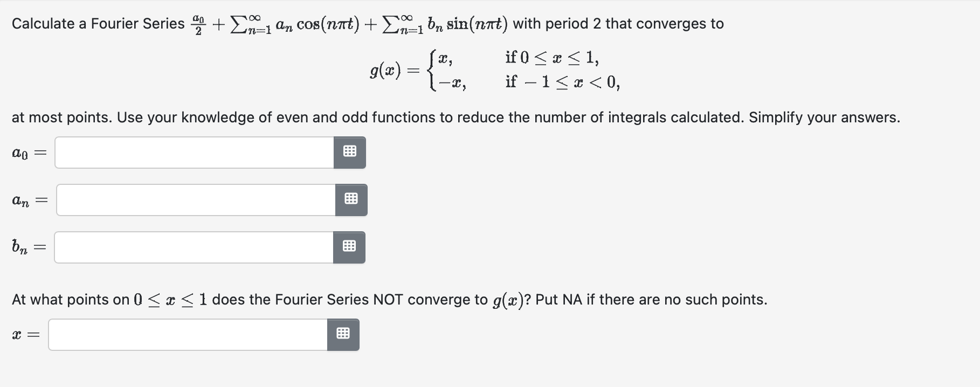Click the keypad icon beside the an answer box

351,199
